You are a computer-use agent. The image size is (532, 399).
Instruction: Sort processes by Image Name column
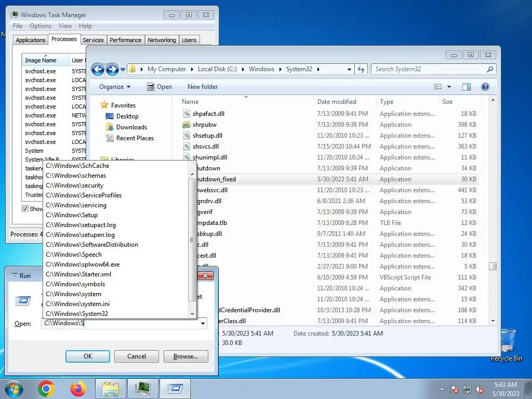tap(45, 60)
